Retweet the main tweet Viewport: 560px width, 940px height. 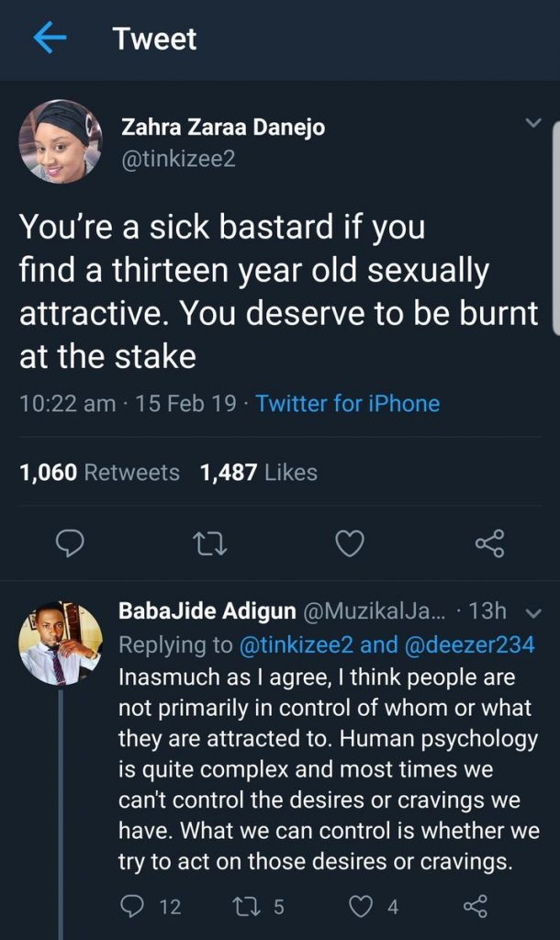click(209, 545)
